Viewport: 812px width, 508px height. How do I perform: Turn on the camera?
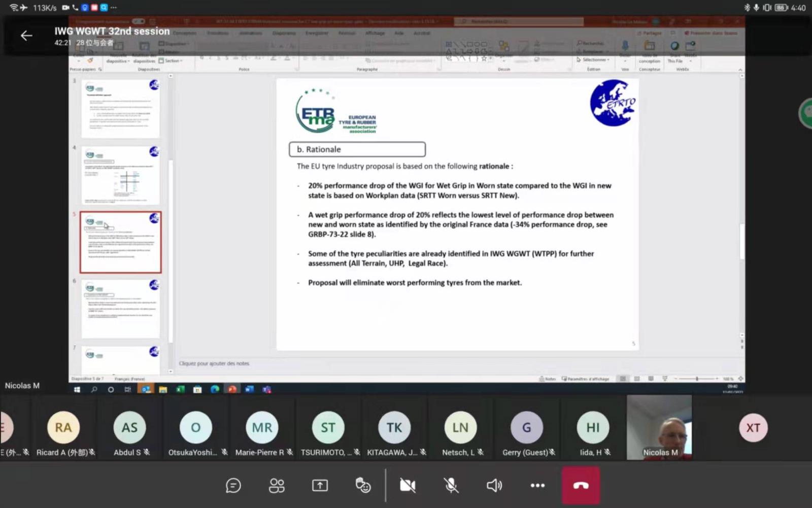[407, 486]
